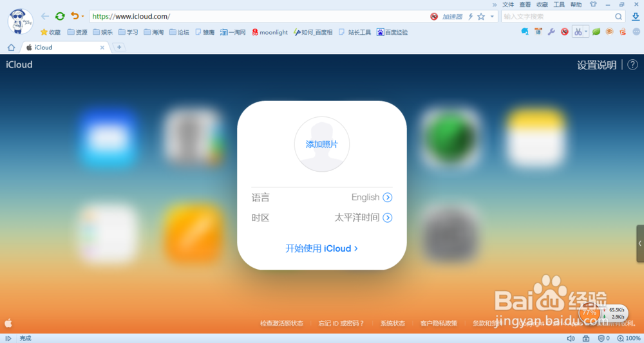Click the lightning speed-mode icon
644x343 pixels.
click(x=471, y=17)
